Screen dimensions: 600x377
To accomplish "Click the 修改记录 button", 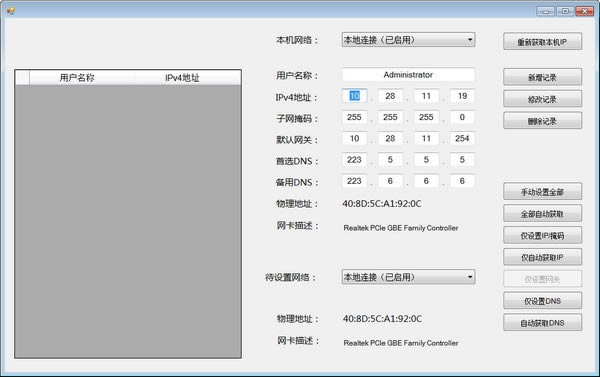I will [543, 99].
